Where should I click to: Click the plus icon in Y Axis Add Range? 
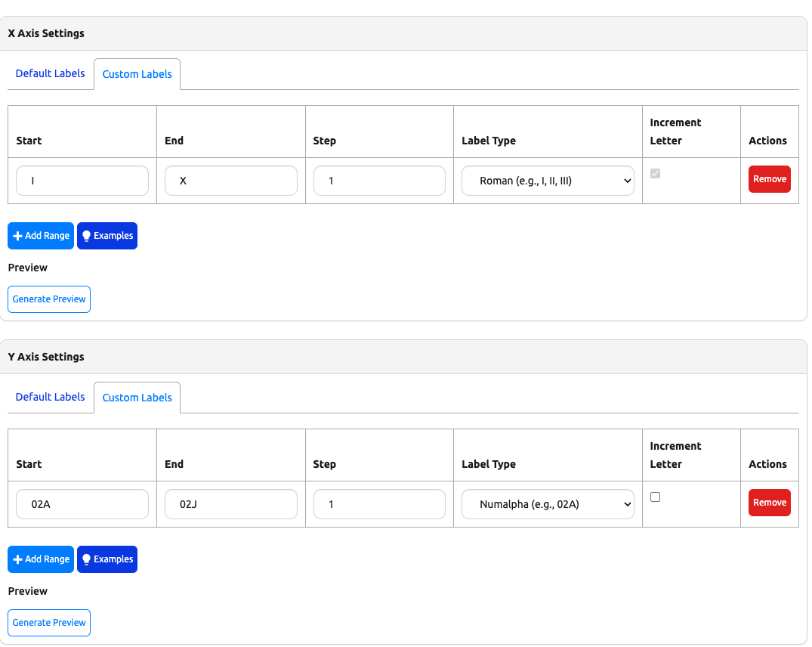[18, 559]
